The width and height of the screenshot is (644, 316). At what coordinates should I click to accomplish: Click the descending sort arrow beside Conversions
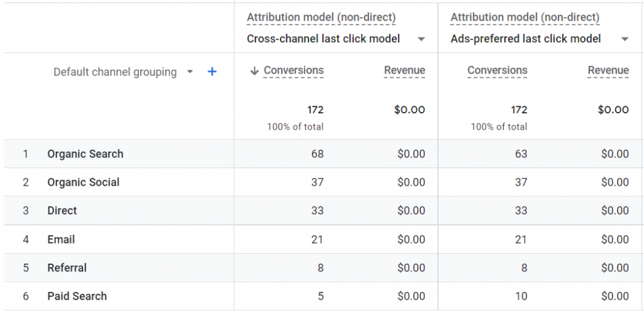(x=254, y=71)
